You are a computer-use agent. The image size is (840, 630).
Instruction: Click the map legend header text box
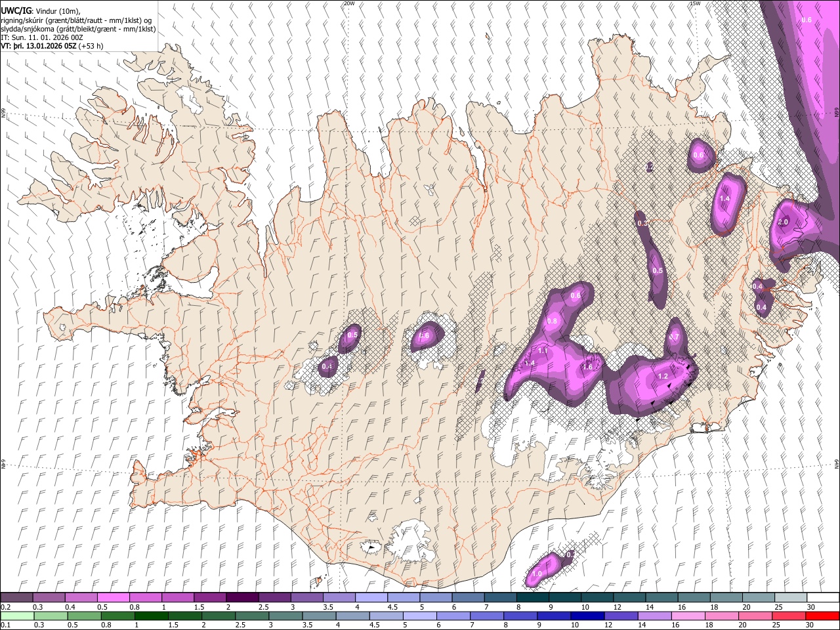coord(79,26)
